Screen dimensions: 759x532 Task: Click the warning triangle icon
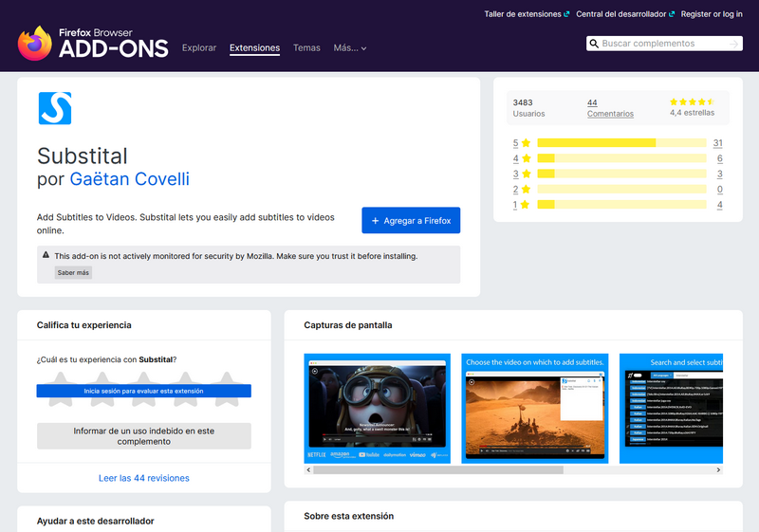click(46, 255)
